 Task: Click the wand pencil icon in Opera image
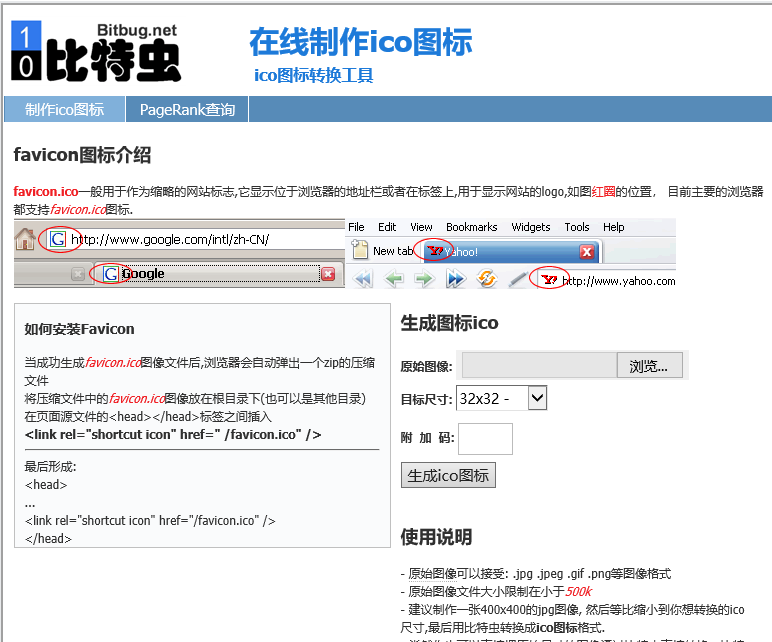pyautogui.click(x=518, y=279)
